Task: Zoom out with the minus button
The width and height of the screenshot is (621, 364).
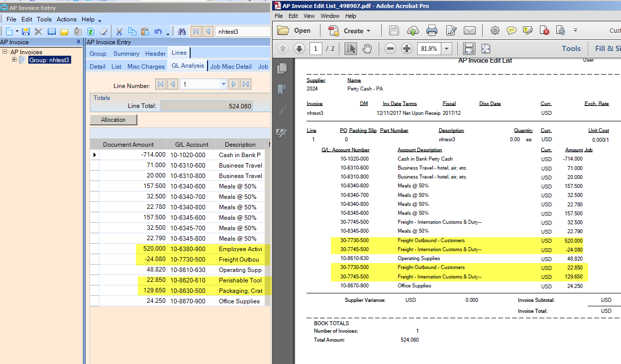Action: [x=391, y=49]
